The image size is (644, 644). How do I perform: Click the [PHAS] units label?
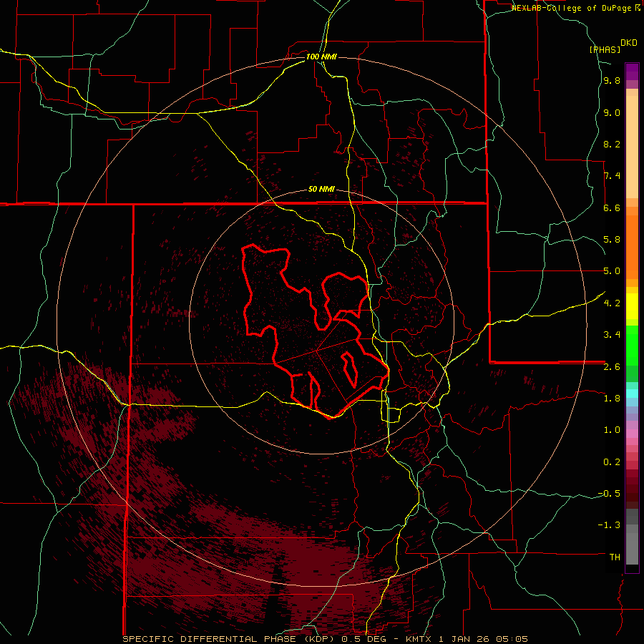(605, 49)
